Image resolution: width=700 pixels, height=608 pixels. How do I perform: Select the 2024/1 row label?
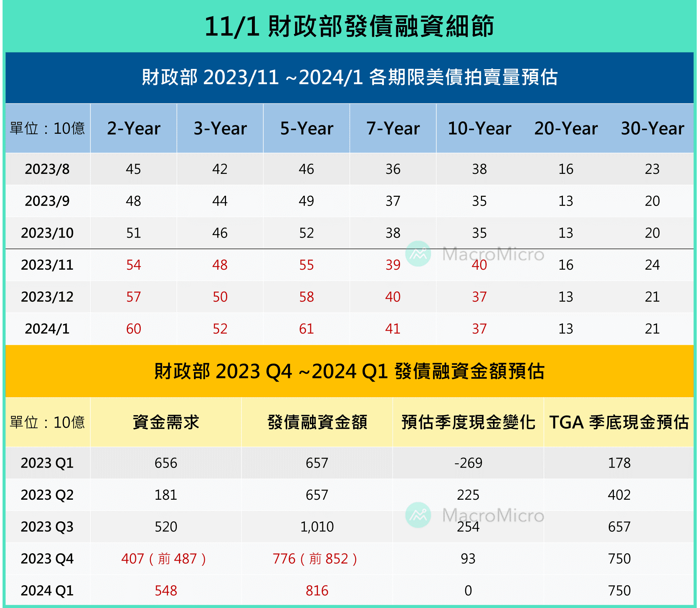click(48, 328)
